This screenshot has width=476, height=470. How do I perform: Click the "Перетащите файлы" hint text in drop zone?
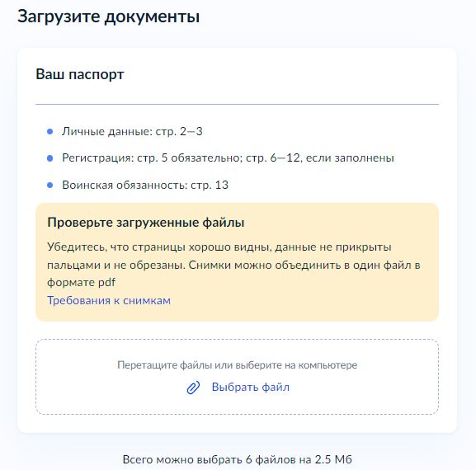pos(237,364)
